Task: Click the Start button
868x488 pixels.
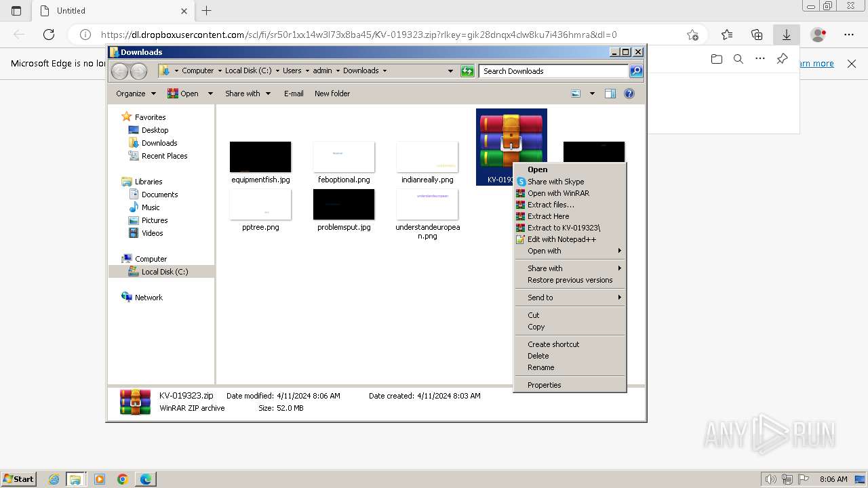Action: pos(19,479)
